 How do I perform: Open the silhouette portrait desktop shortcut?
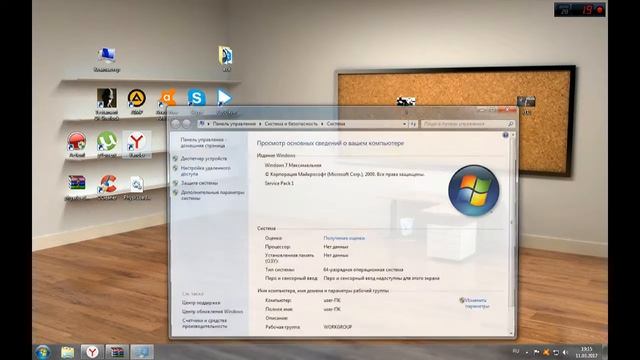[107, 104]
